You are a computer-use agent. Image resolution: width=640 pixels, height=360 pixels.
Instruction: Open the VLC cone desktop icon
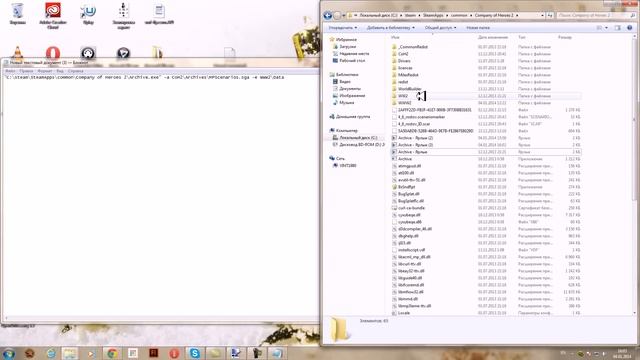click(18, 53)
